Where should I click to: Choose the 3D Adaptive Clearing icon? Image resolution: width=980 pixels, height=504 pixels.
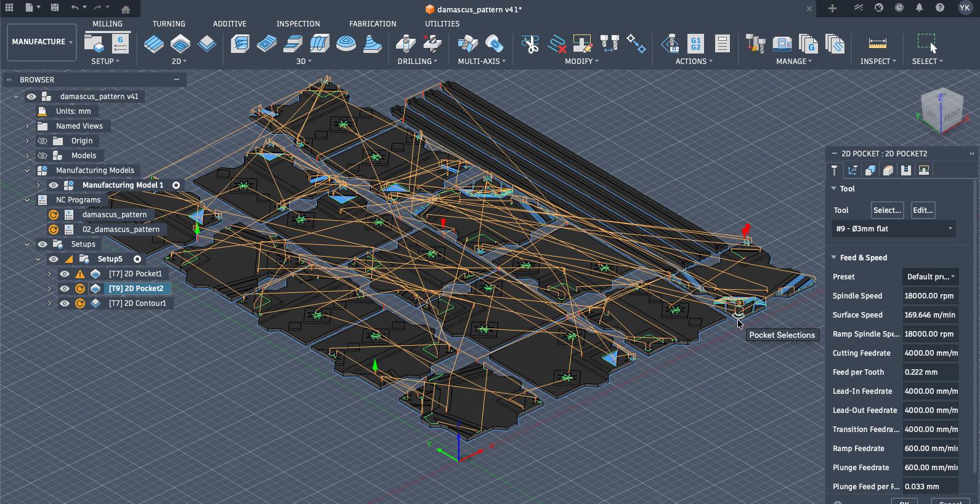[x=240, y=44]
